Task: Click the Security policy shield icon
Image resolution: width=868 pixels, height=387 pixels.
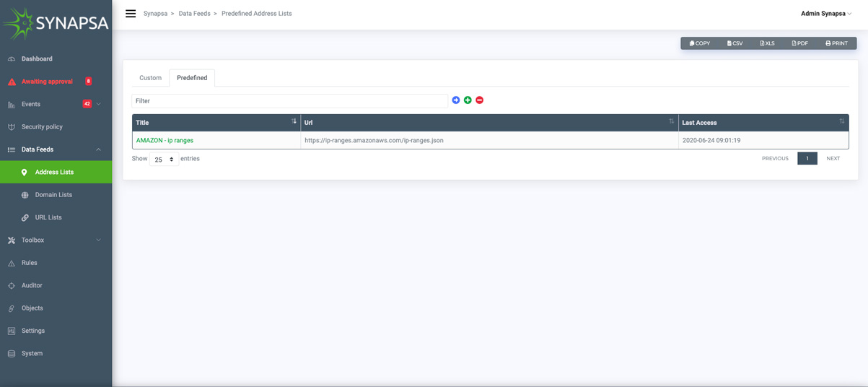Action: tap(12, 127)
